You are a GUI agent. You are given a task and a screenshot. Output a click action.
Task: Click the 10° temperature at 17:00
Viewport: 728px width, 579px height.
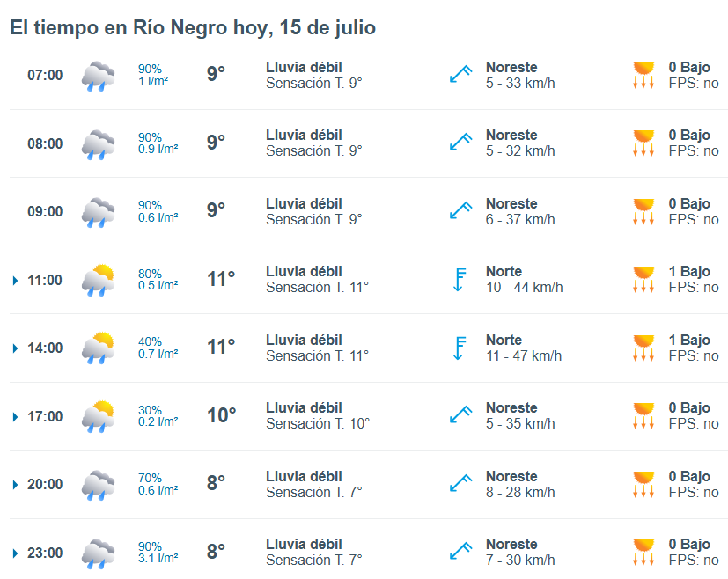tap(222, 415)
